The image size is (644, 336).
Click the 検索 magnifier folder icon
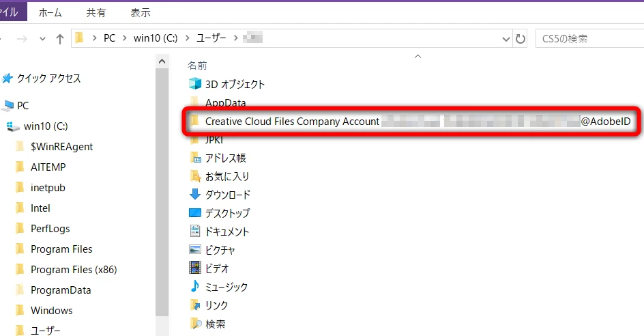196,323
